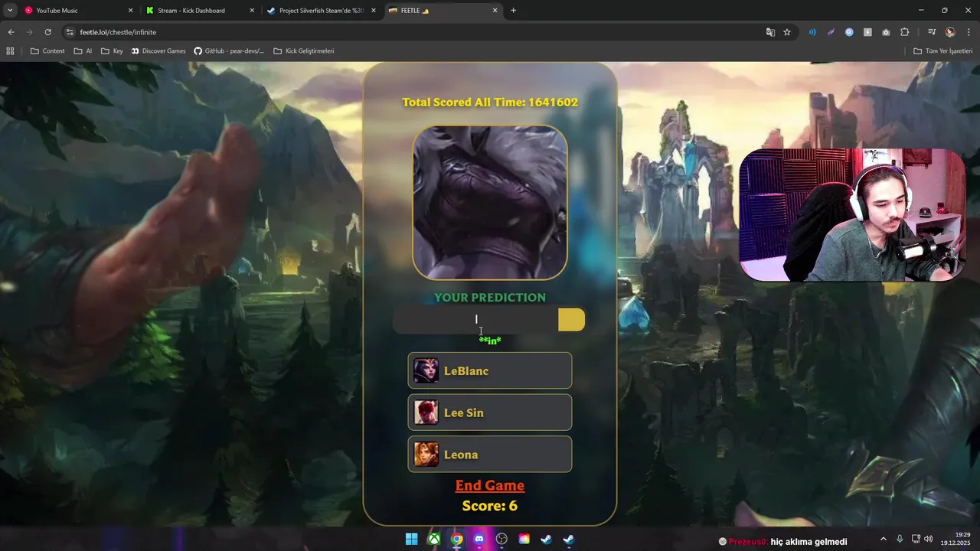Click the champion splash art thumbnail

point(490,203)
